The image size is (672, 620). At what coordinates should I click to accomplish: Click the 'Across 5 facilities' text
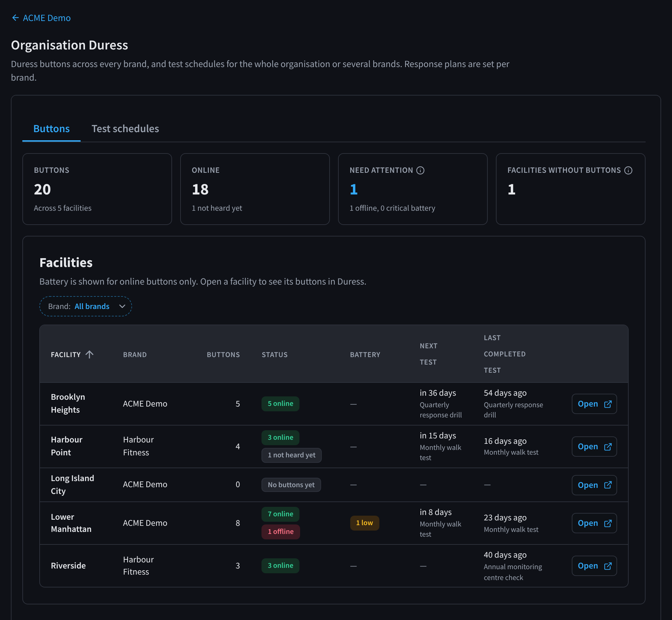pos(63,208)
